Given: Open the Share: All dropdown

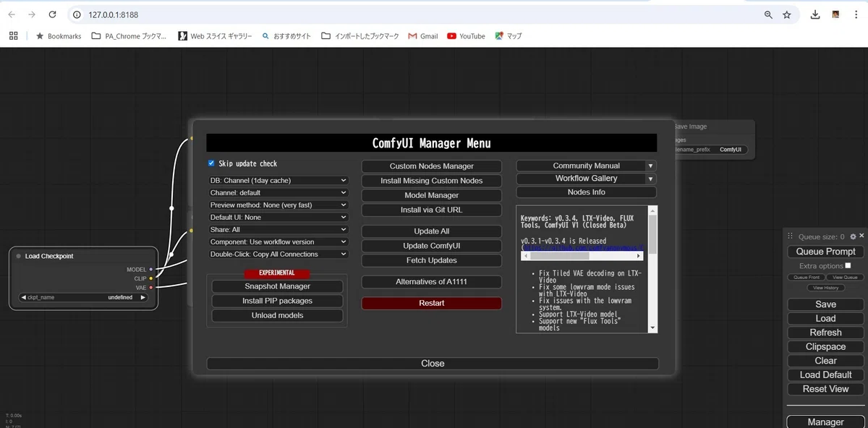Looking at the screenshot, I should pyautogui.click(x=278, y=230).
